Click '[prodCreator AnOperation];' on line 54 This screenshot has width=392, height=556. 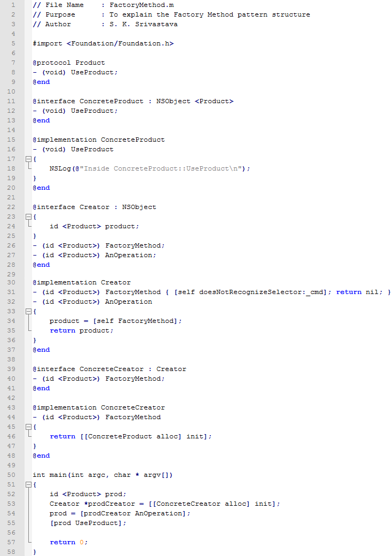click(135, 513)
